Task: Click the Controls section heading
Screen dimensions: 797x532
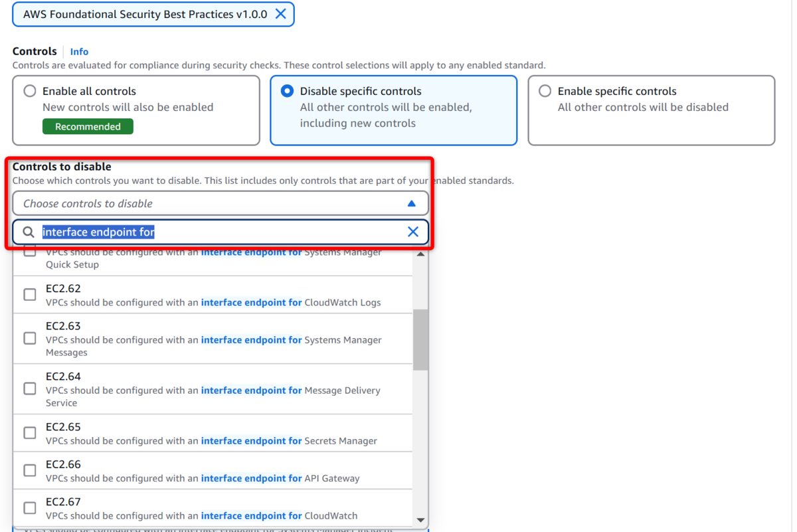Action: [35, 51]
